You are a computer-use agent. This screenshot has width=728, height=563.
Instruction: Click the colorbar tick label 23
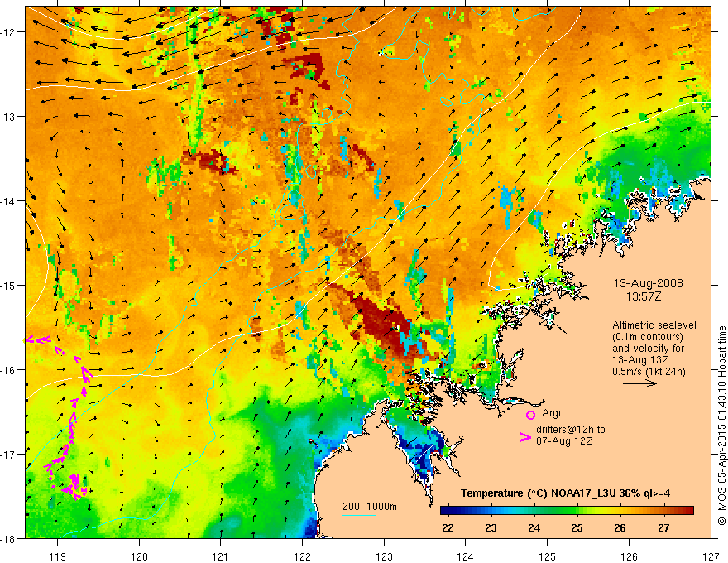[491, 527]
